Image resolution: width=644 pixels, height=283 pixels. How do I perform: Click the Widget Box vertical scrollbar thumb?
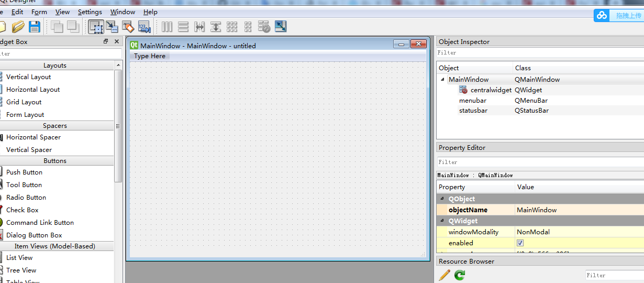click(118, 126)
